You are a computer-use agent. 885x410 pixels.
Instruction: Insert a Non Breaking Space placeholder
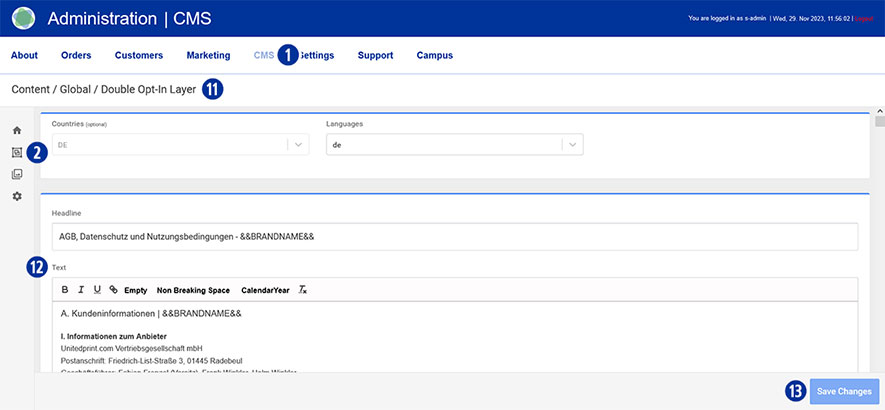pos(193,290)
